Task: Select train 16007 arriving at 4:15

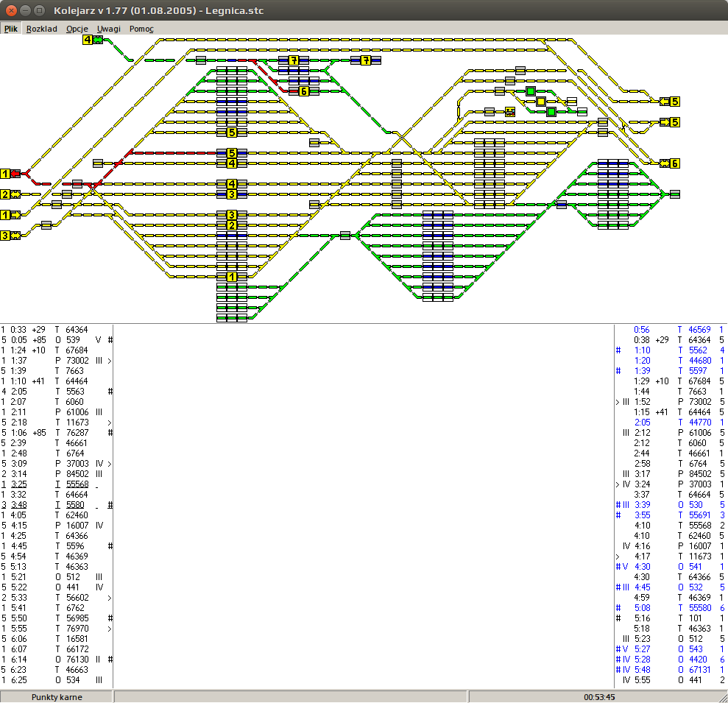Action: pyautogui.click(x=56, y=525)
